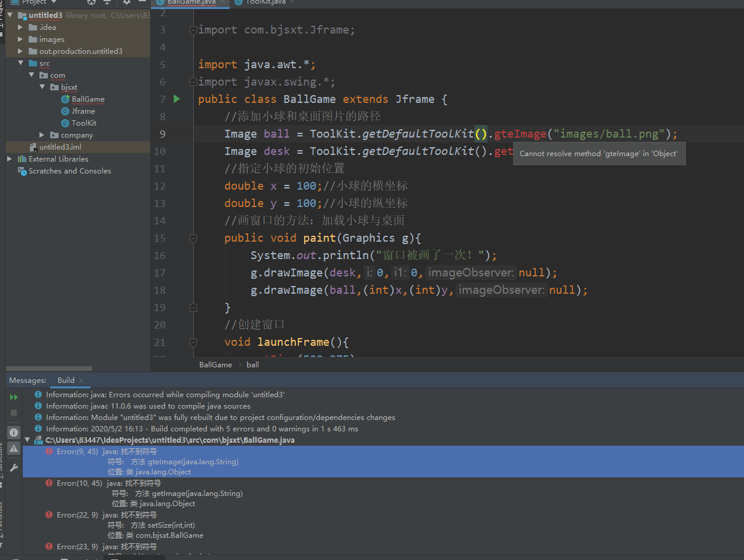Click the Scratches and Consoles icon
Screen dimensions: 744x560
point(23,171)
